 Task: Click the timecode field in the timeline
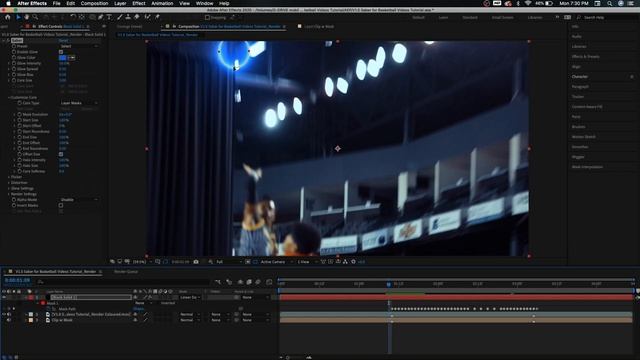(x=17, y=280)
